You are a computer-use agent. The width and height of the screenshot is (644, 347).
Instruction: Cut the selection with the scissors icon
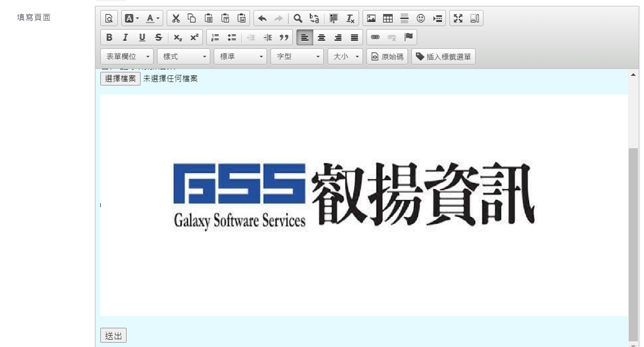(x=176, y=18)
